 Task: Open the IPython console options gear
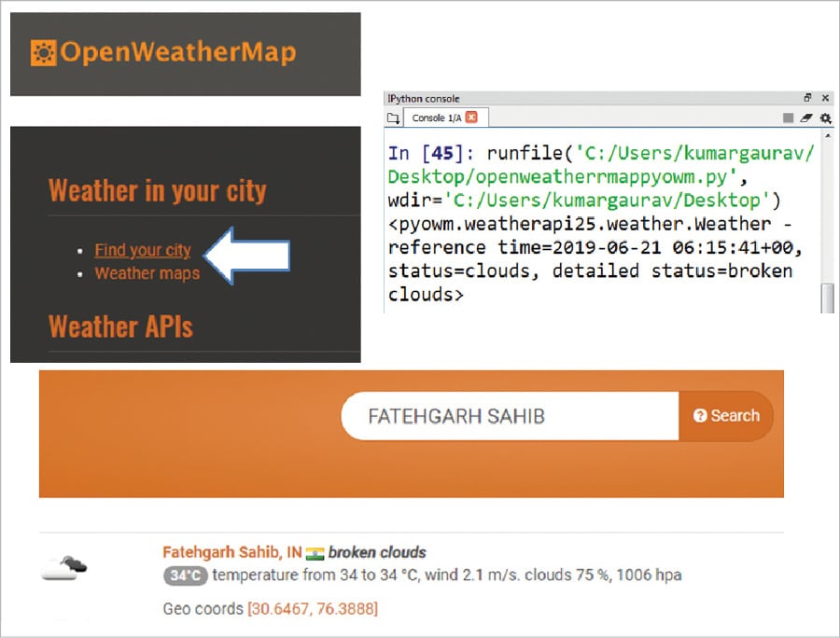point(826,118)
